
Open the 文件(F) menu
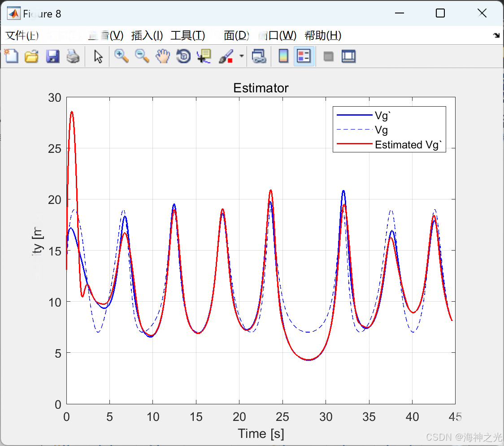coord(22,35)
